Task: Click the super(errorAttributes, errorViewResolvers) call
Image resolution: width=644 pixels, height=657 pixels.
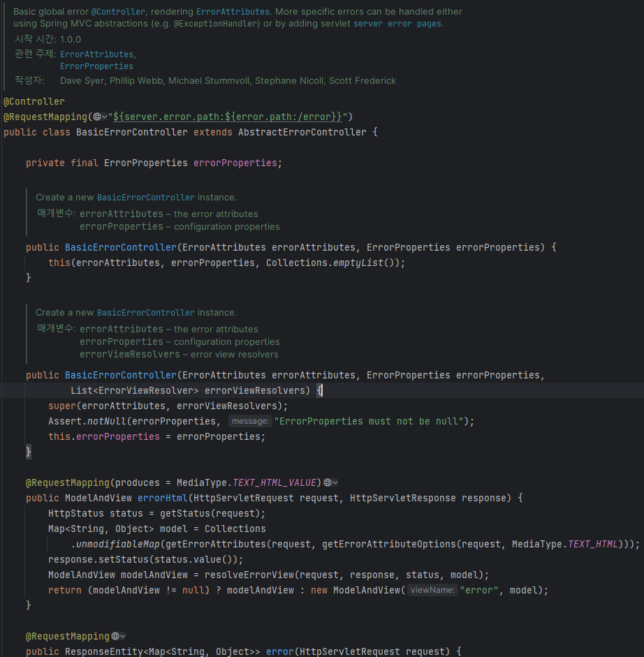Action: coord(168,406)
